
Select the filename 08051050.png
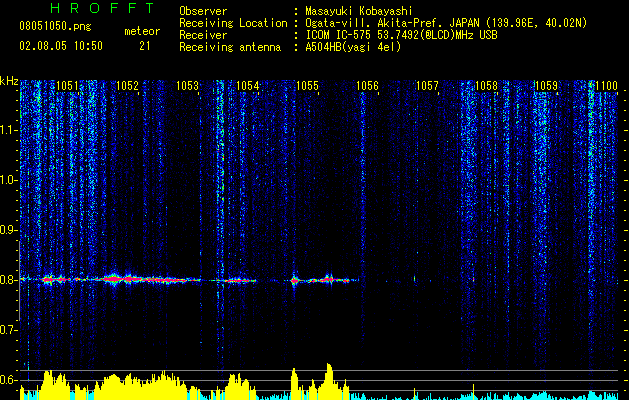pyautogui.click(x=55, y=27)
